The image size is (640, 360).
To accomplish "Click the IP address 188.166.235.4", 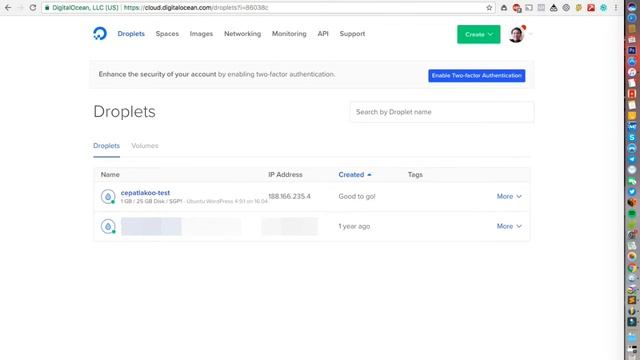I will (x=289, y=196).
